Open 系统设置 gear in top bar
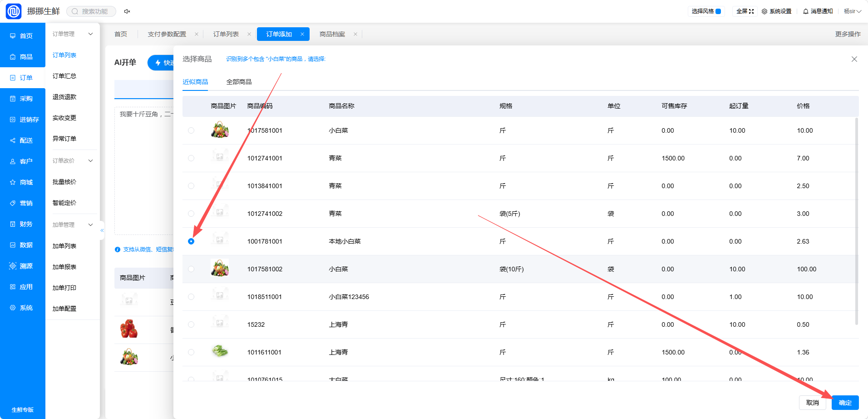The height and width of the screenshot is (419, 868). pos(776,11)
